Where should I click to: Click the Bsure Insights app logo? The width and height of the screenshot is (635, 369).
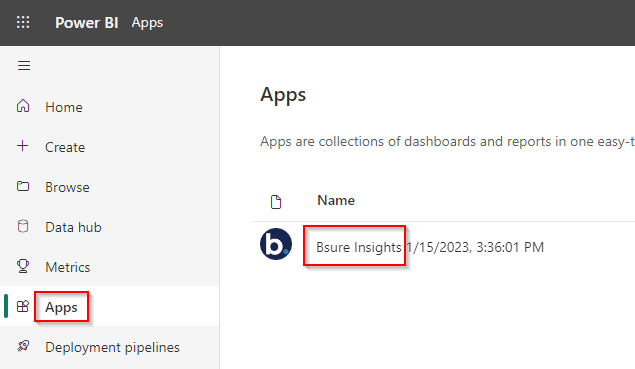[276, 244]
